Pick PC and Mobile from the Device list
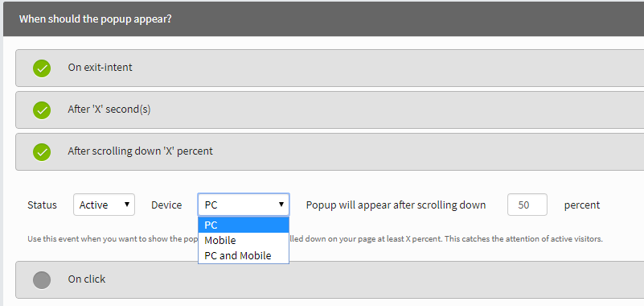The height and width of the screenshot is (306, 644). pos(244,255)
